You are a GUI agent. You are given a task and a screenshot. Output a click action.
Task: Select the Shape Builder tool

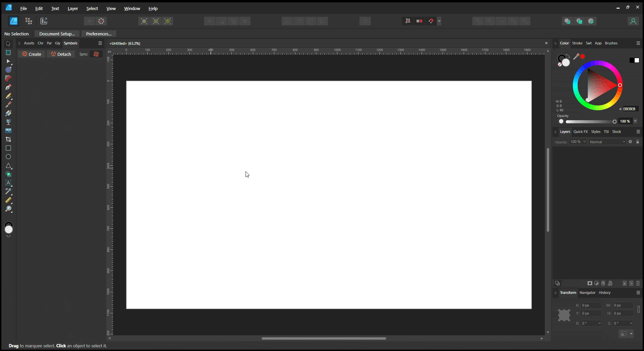tap(8, 174)
